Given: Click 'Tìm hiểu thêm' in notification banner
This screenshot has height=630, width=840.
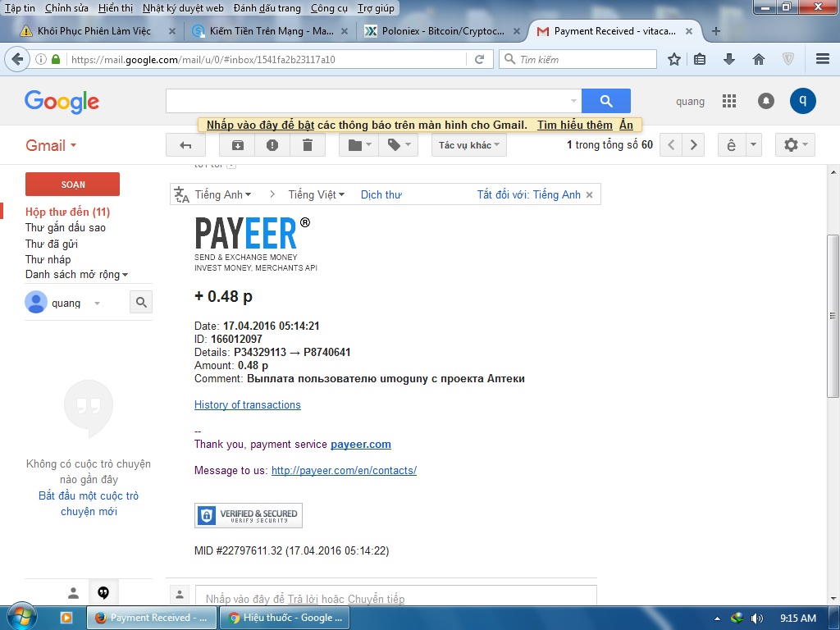Looking at the screenshot, I should point(575,125).
